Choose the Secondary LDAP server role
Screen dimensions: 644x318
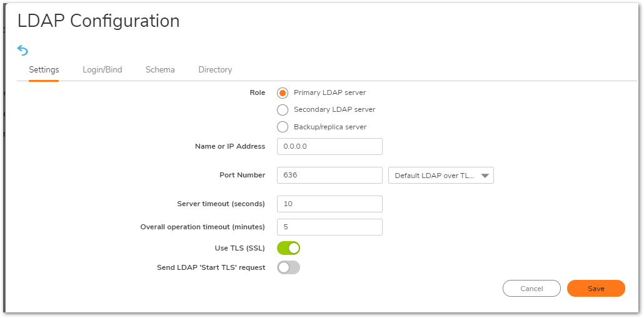[x=283, y=110]
